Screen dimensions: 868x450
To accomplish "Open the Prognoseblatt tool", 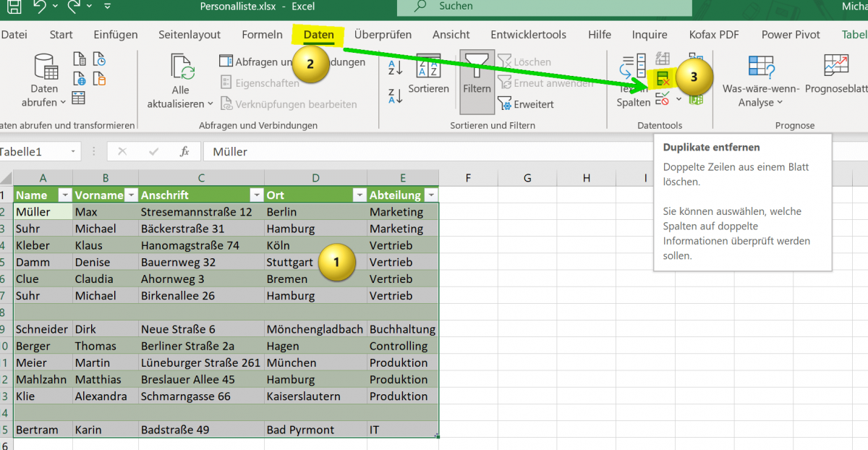I will pyautogui.click(x=839, y=76).
